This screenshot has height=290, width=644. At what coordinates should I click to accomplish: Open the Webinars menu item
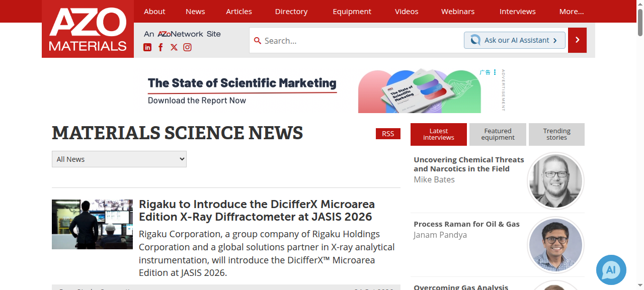[x=458, y=11]
